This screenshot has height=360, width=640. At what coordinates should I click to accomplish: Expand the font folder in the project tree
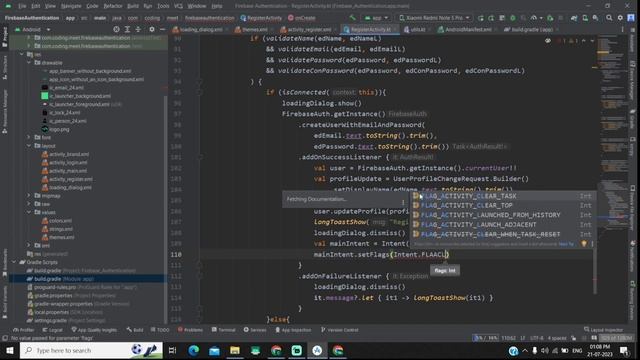point(29,137)
